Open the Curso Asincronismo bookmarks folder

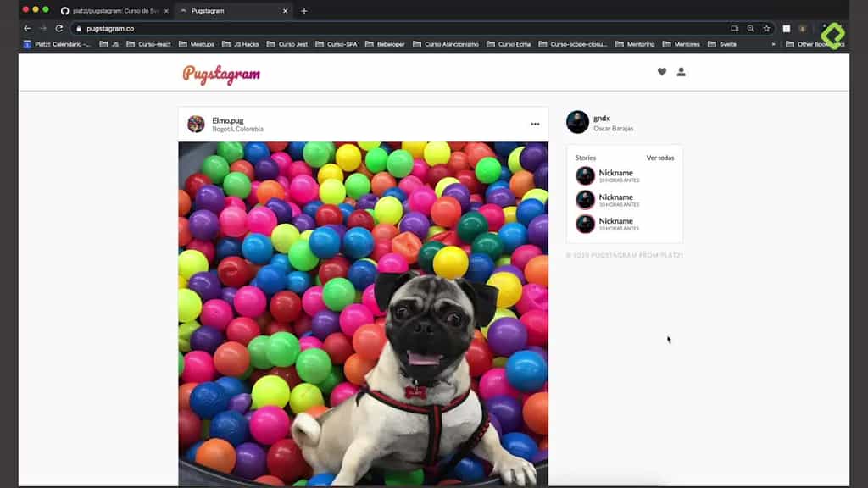[446, 44]
